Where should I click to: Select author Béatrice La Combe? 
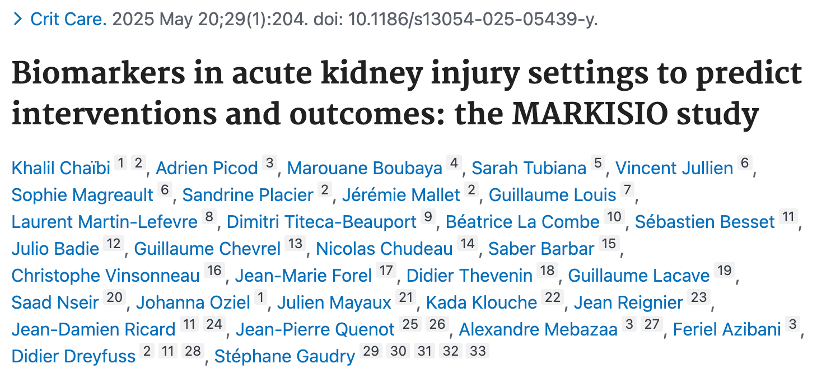click(522, 222)
